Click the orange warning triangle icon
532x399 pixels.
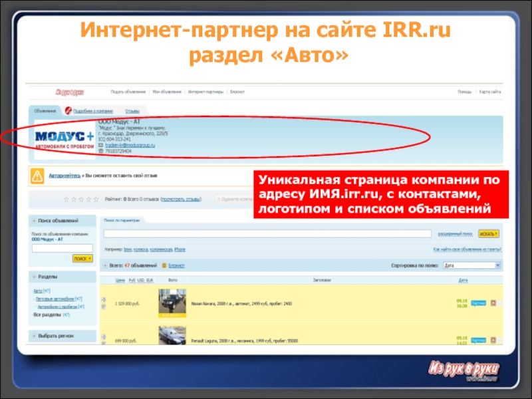pyautogui.click(x=37, y=176)
